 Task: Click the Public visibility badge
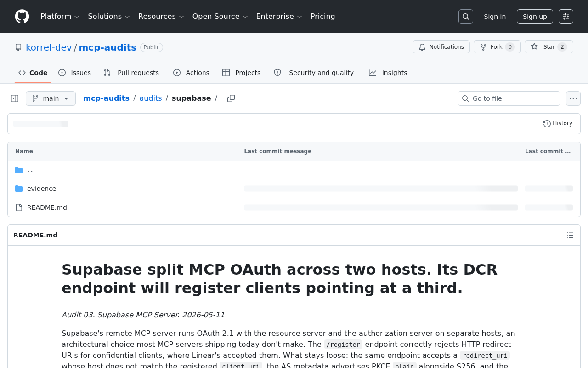[x=152, y=47]
